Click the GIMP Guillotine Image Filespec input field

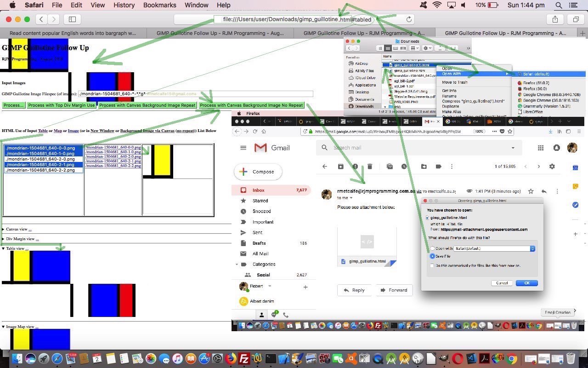click(195, 94)
